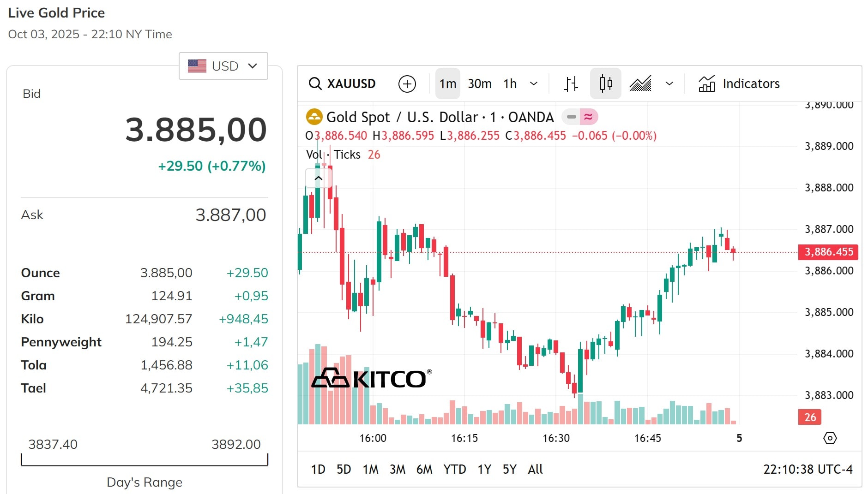Click the Day's Range bar
This screenshot has height=494, width=868.
[x=145, y=460]
